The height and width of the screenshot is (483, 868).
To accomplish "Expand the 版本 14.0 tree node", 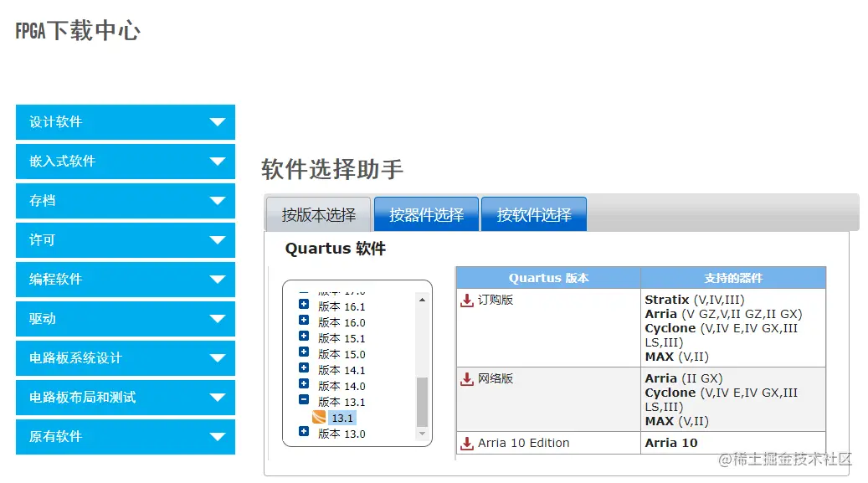I will click(x=304, y=384).
